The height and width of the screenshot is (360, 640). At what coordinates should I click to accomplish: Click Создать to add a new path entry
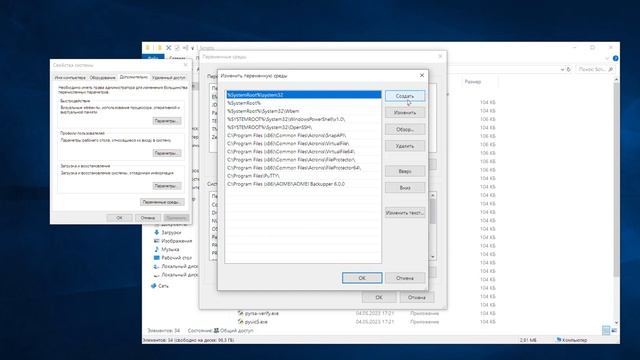pos(405,96)
